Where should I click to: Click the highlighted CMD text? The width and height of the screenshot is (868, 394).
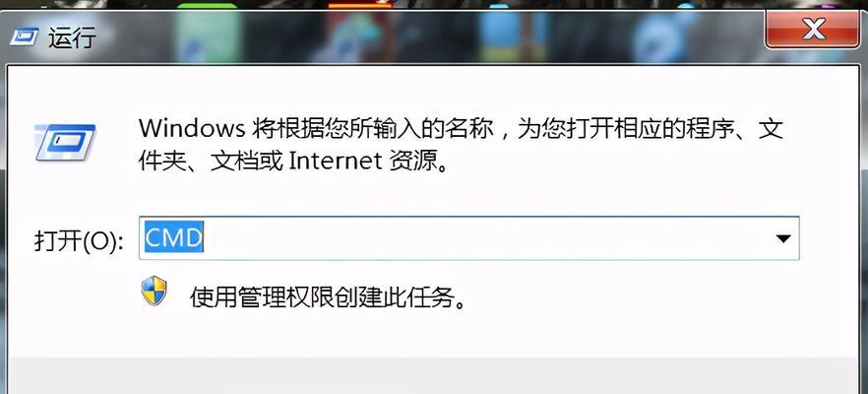(174, 238)
